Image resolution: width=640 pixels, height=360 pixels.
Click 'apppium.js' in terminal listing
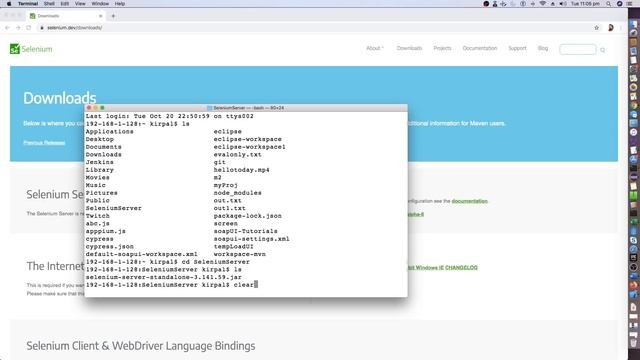coord(106,231)
